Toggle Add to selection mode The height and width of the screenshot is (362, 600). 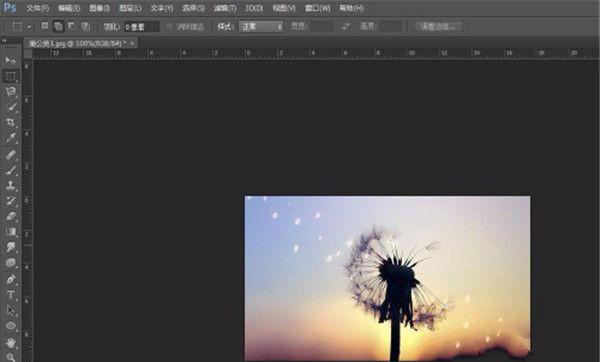click(x=58, y=26)
